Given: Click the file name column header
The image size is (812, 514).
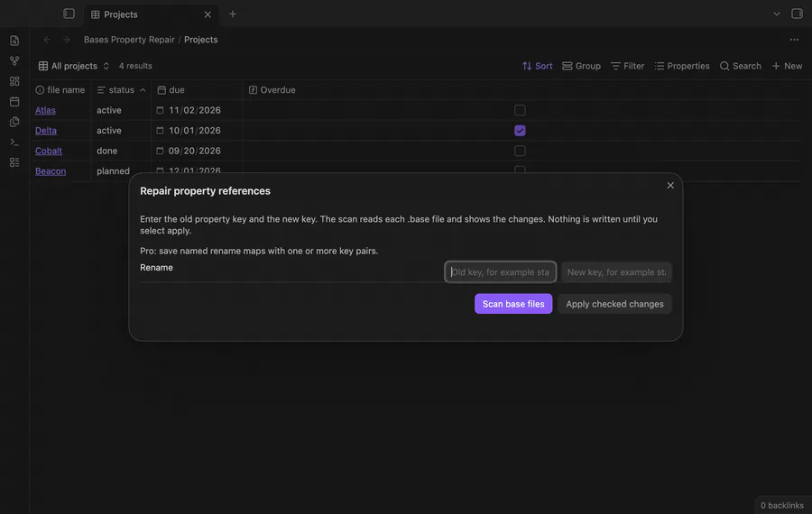Looking at the screenshot, I should (60, 89).
